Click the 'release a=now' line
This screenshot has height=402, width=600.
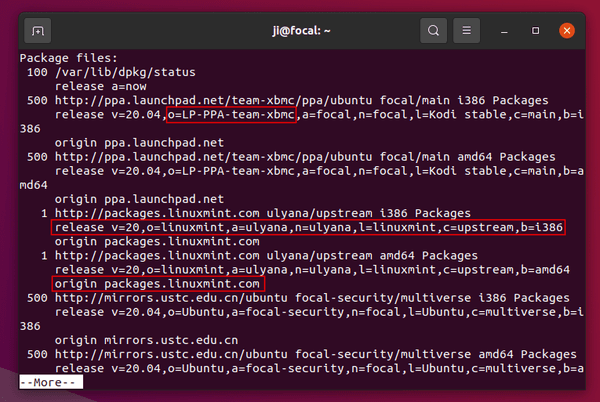tap(101, 86)
